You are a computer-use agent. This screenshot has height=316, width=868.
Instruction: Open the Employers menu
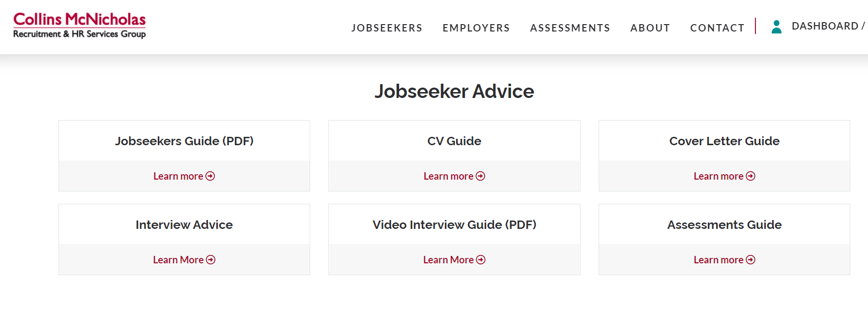click(476, 28)
